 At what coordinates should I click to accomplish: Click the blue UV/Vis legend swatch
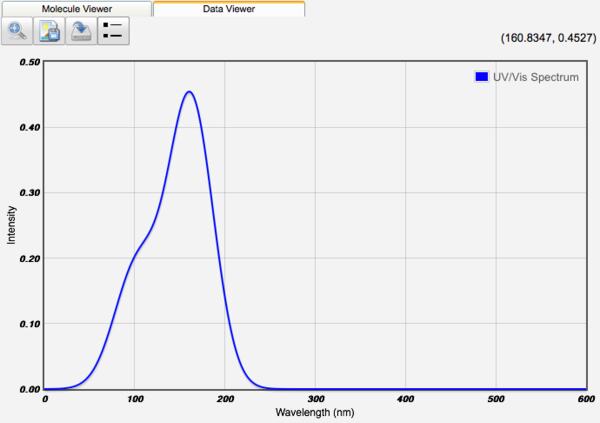(x=481, y=76)
